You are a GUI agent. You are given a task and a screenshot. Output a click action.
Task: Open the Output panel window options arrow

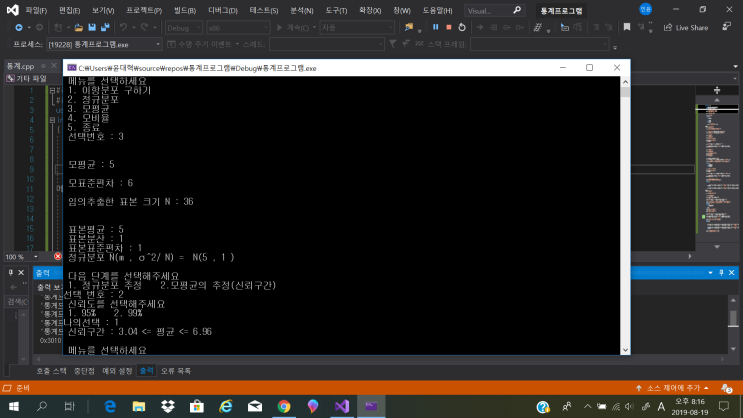point(710,273)
